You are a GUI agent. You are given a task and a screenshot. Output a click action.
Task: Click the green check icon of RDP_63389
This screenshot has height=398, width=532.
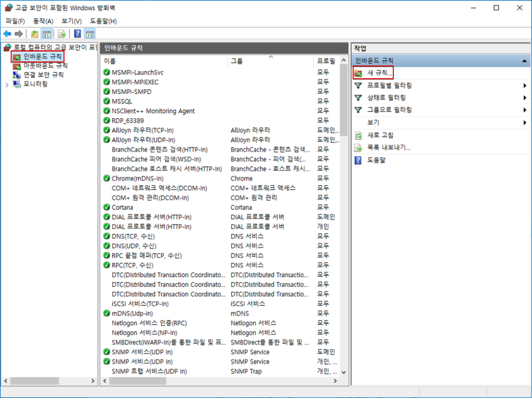pyautogui.click(x=107, y=120)
